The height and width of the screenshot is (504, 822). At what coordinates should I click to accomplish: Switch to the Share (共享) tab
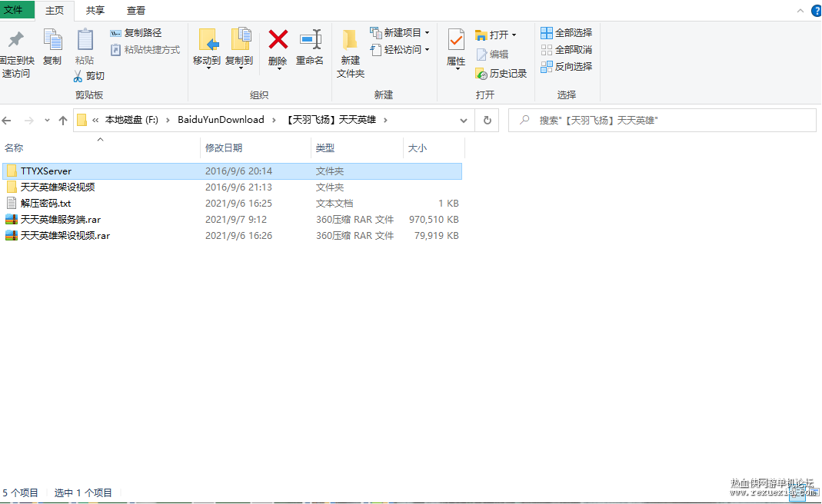pyautogui.click(x=95, y=11)
